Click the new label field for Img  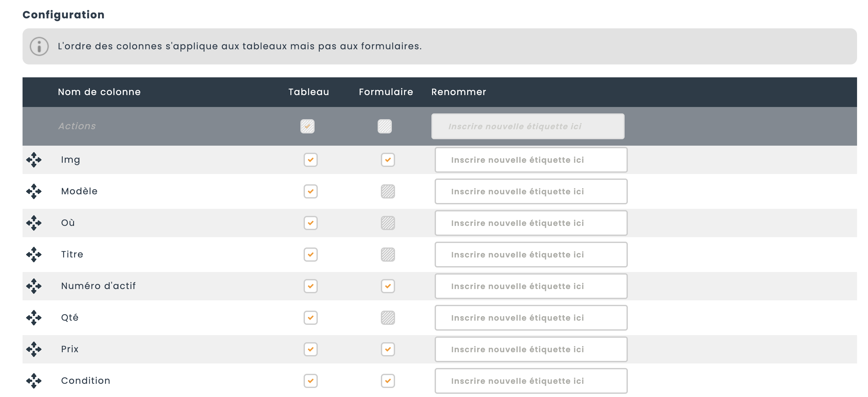[531, 160]
